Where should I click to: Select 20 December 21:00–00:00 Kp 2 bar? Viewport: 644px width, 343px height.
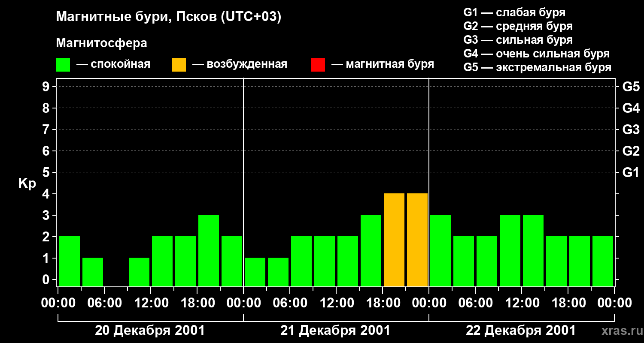pos(232,261)
